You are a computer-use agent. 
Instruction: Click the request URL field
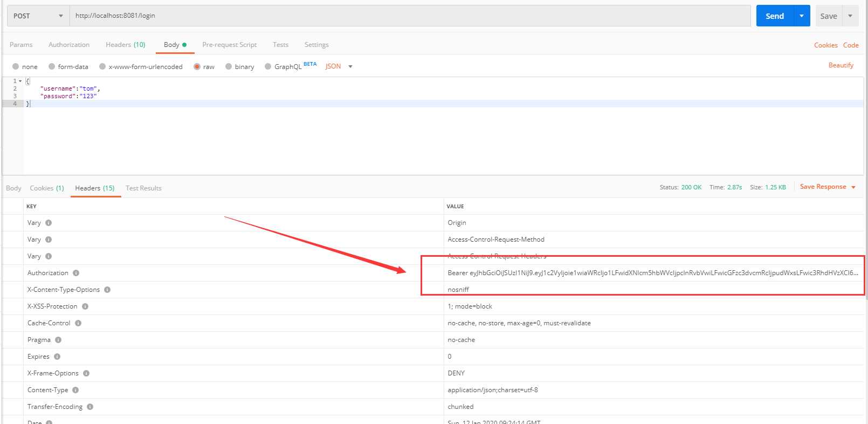pos(410,16)
